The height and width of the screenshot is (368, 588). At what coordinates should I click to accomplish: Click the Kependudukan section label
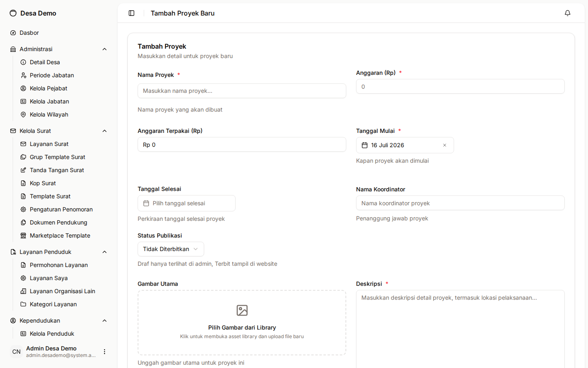40,321
